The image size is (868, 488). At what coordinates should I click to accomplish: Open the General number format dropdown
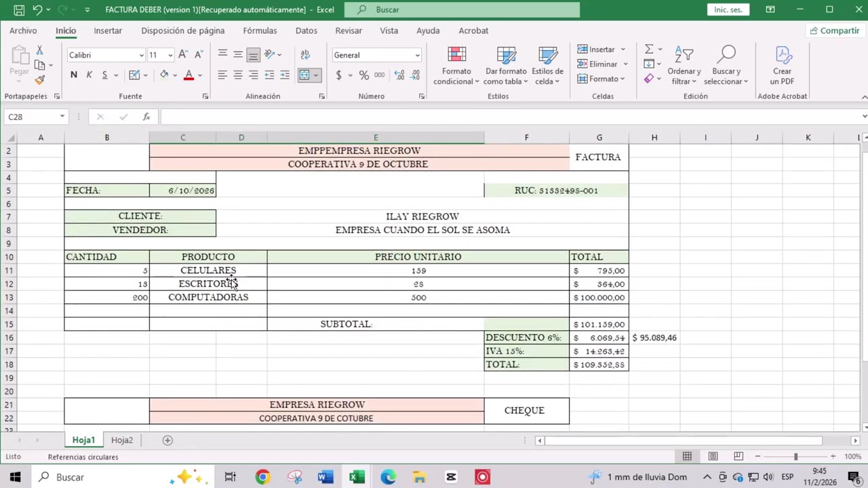point(416,56)
